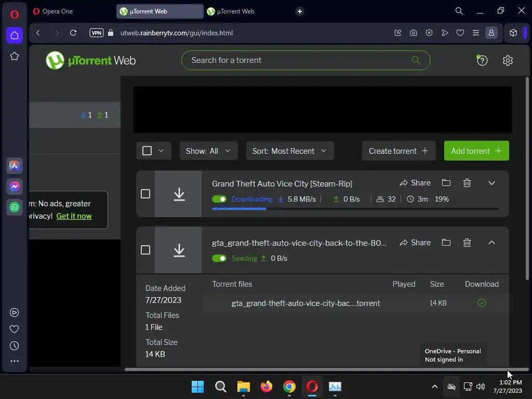Open Windows Start menu
Image resolution: width=532 pixels, height=399 pixels.
[197, 387]
